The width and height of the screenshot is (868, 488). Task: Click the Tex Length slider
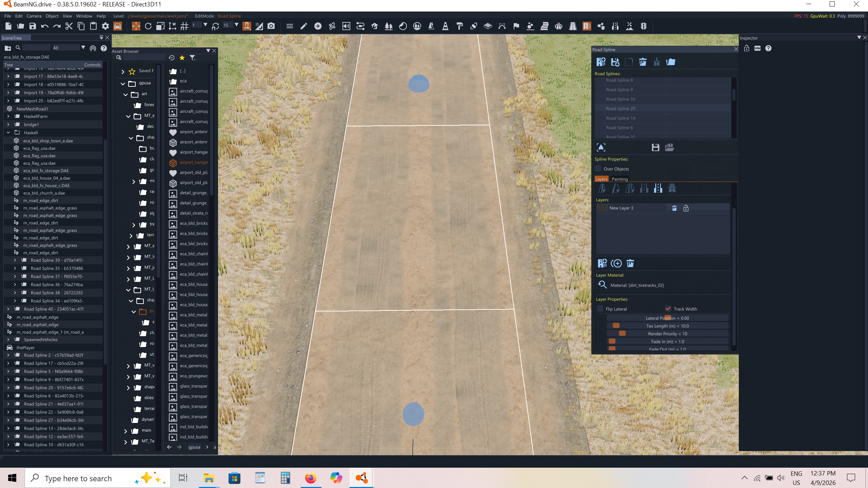[667, 326]
